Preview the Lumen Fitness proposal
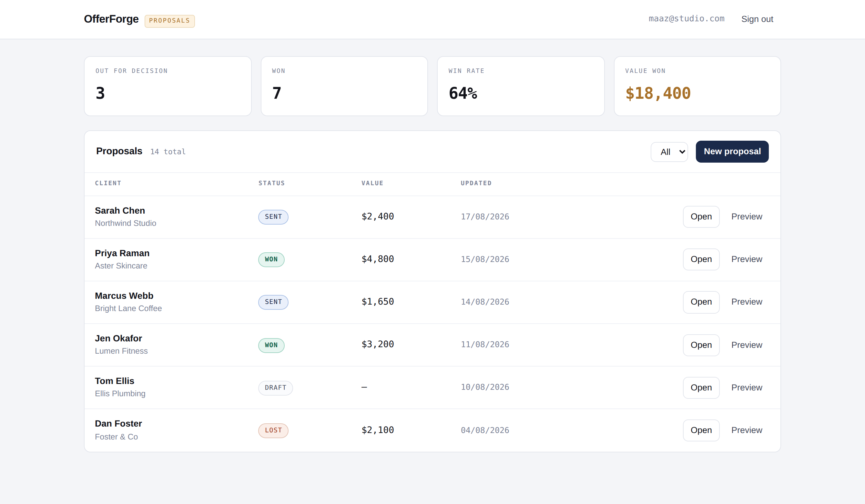This screenshot has height=504, width=865. point(747,345)
